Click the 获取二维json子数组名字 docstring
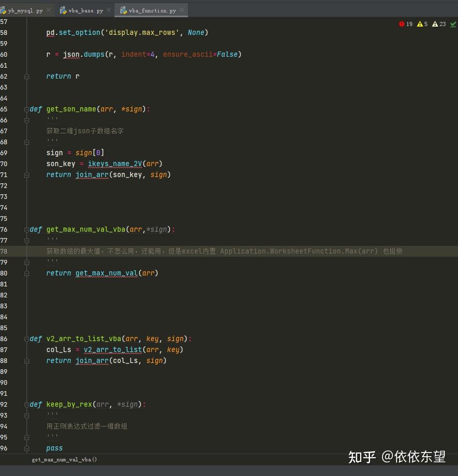 point(85,131)
